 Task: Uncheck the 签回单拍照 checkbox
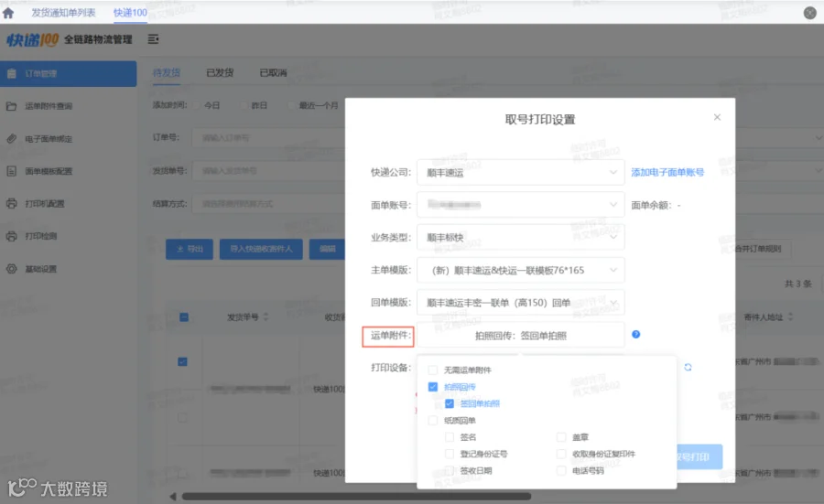click(x=450, y=403)
